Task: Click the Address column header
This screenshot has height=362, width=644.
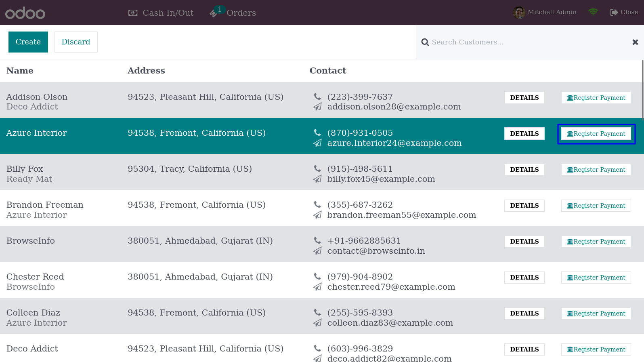Action: pyautogui.click(x=146, y=71)
